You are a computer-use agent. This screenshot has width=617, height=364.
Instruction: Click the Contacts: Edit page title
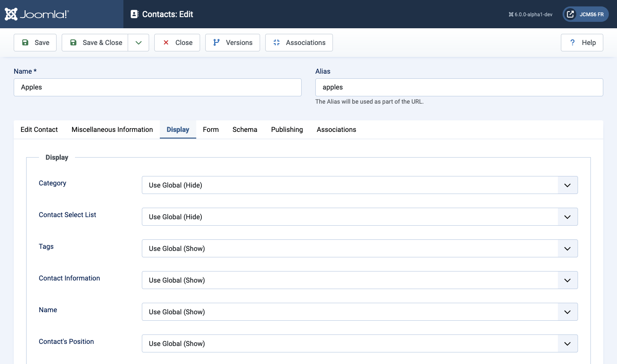pos(168,14)
